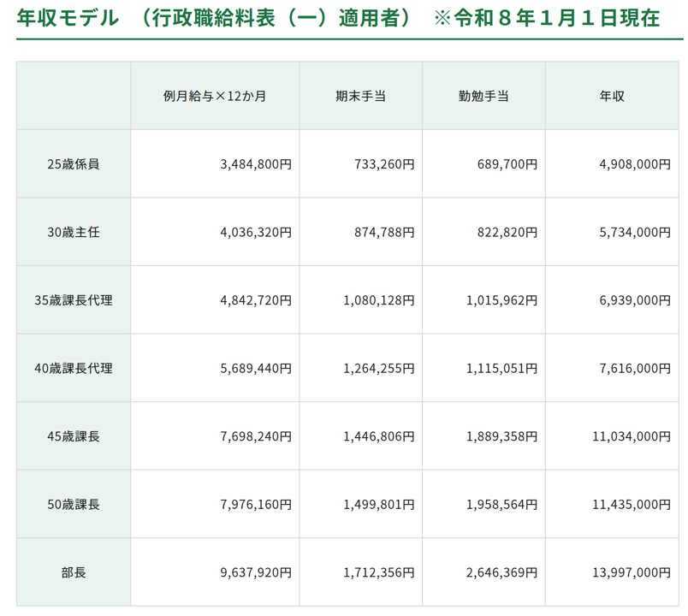Select the 9,637,920円 monthly salary cell
Viewport: 688px width, 616px height.
[x=255, y=573]
